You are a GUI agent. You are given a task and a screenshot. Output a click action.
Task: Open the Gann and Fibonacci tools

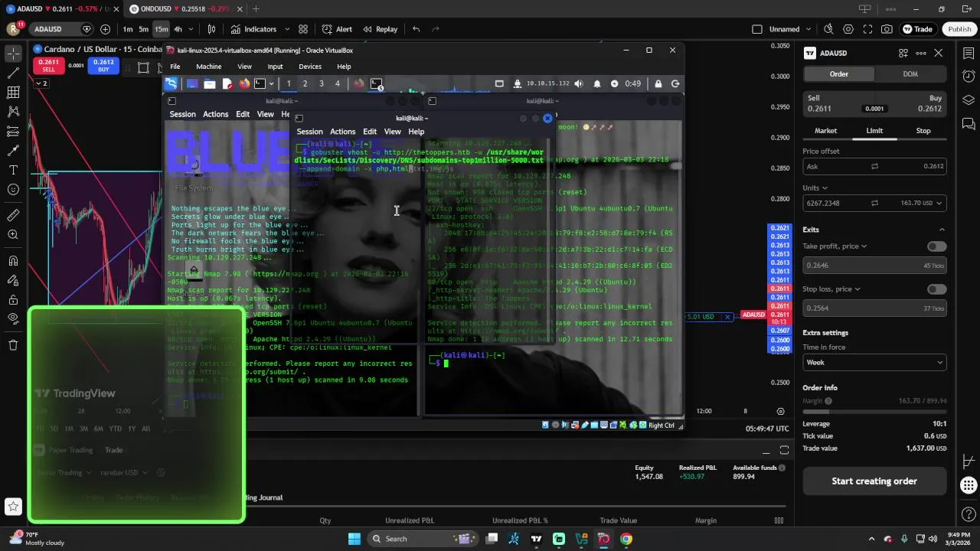13,93
